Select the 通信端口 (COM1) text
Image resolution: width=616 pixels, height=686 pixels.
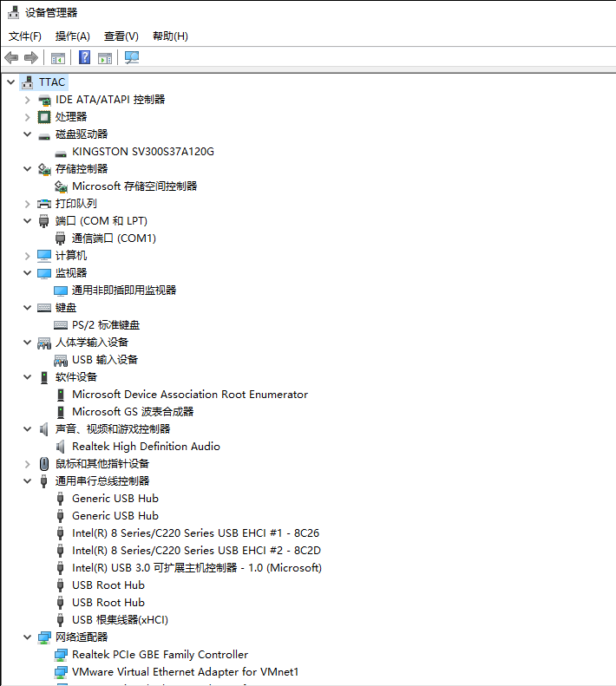coord(114,238)
